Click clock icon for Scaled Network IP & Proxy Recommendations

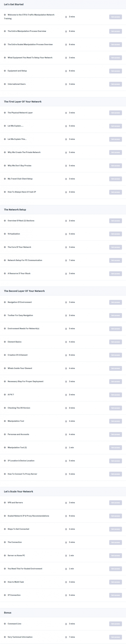[66, 516]
